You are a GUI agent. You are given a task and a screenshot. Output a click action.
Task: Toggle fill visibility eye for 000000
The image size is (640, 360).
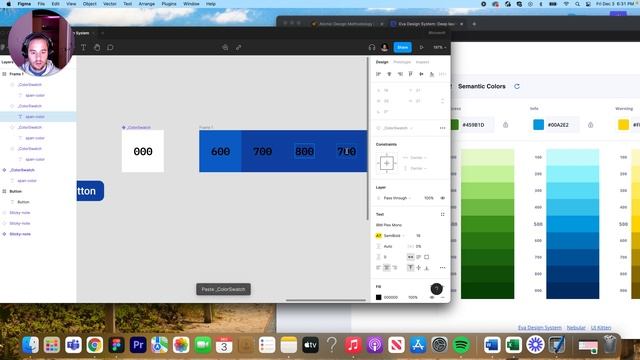432,298
